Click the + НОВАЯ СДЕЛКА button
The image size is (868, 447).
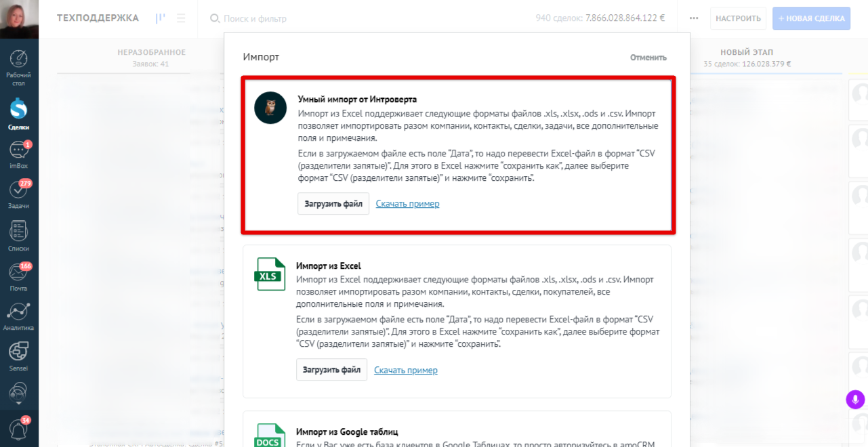812,18
